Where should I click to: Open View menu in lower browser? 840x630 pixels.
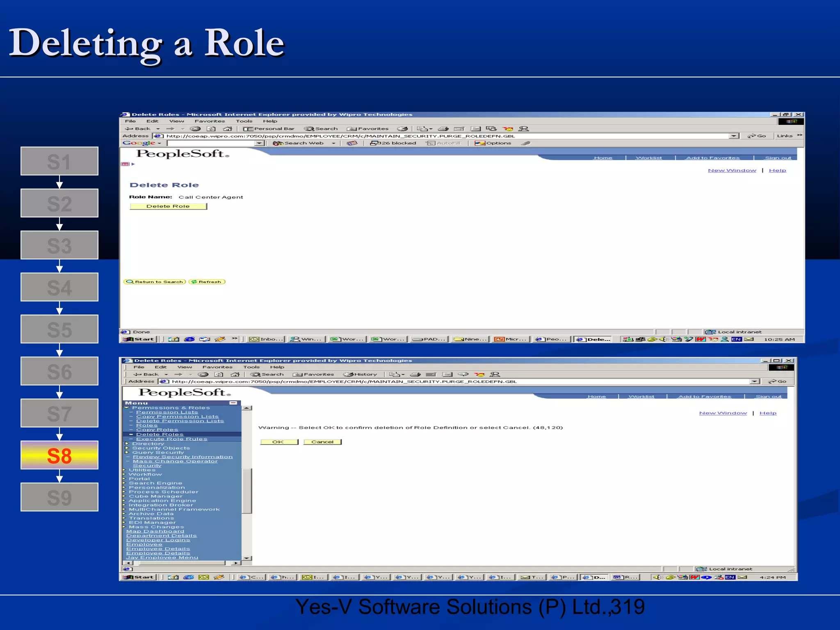pyautogui.click(x=185, y=367)
